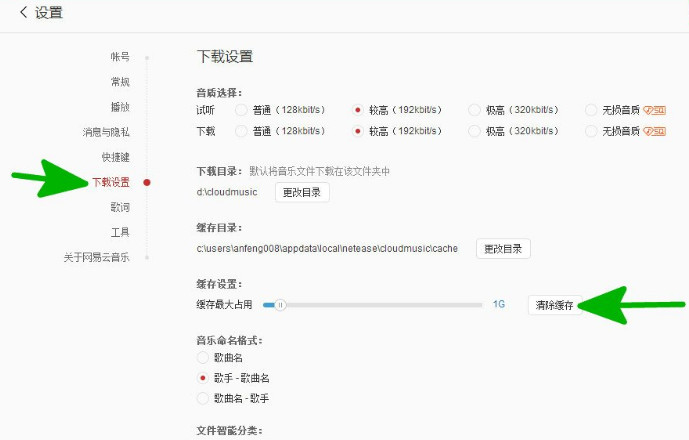Click the d:\cloudmusic download path text
This screenshot has width=689, height=440.
(227, 192)
